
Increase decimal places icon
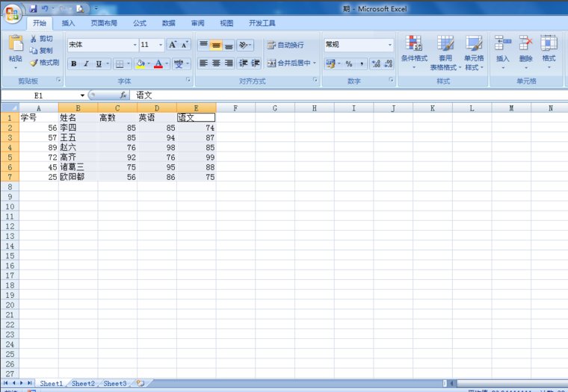coord(376,64)
